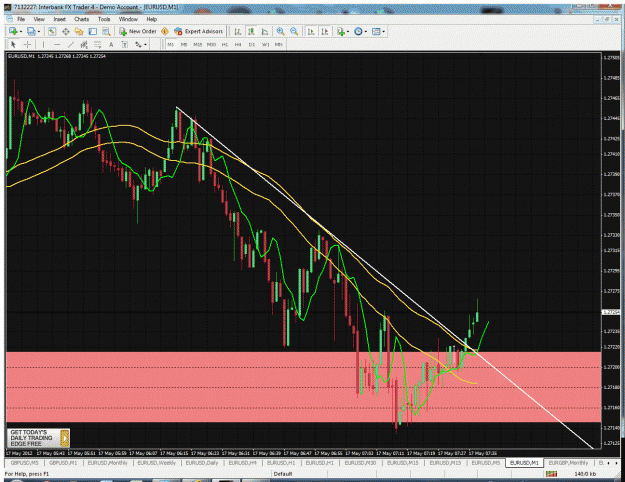Open the Periods clock dropdown
The width and height of the screenshot is (625, 482).
(360, 31)
